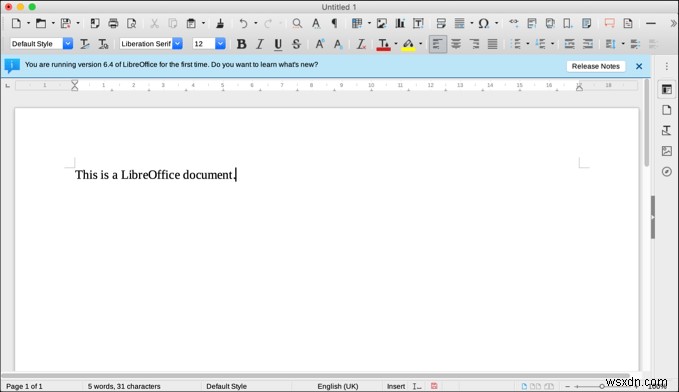Screen dimensions: 679x392
Task: Toggle Formatting Marks pilcrow
Action: pyautogui.click(x=334, y=23)
